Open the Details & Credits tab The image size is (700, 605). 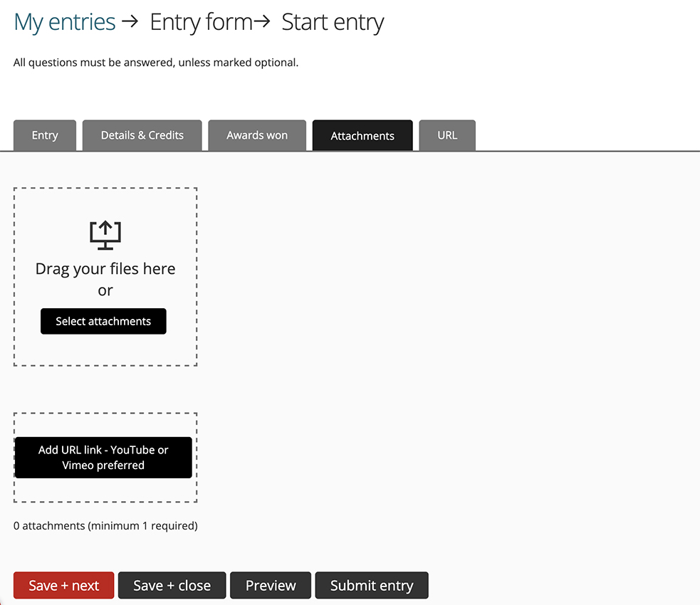[x=142, y=135]
